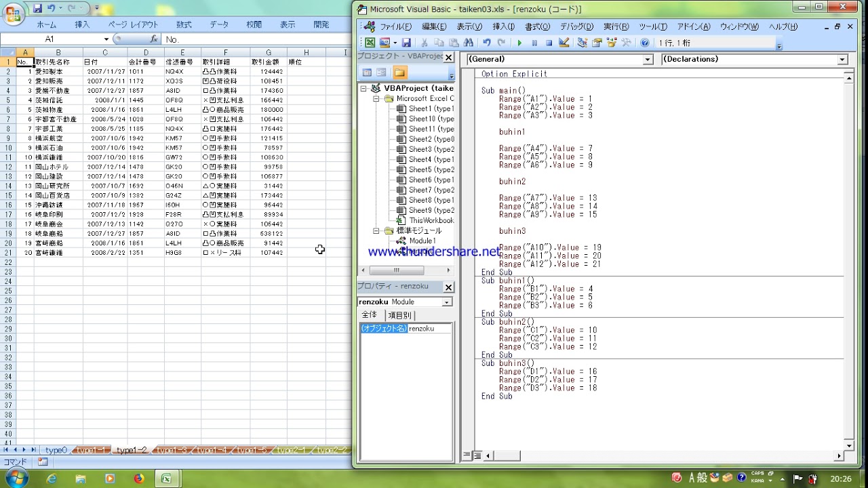The height and width of the screenshot is (488, 868).
Task: Open the (Declarations) procedure dropdown
Action: point(842,60)
